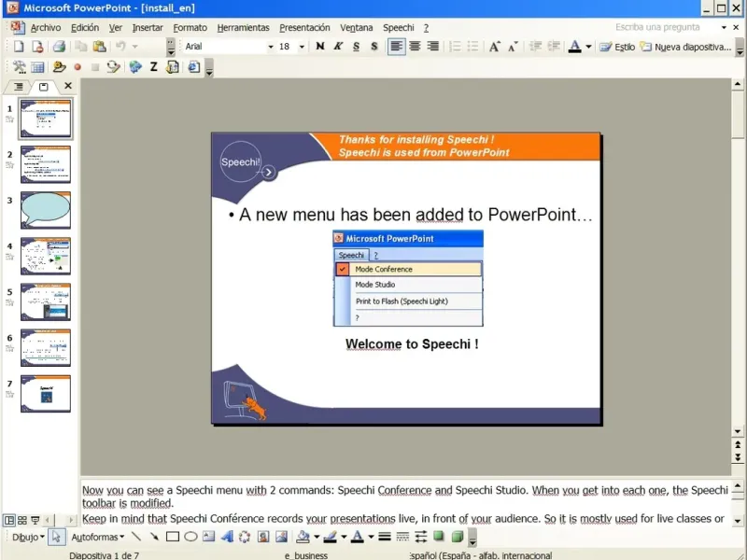Viewport: 747px width, 560px height.
Task: Align text right
Action: [433, 46]
